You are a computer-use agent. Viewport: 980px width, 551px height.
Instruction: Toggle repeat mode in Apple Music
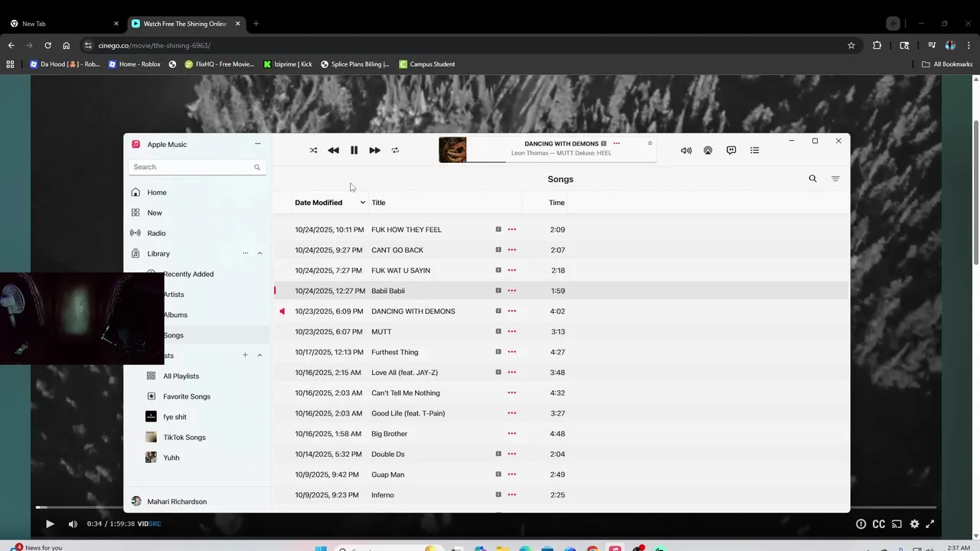(395, 150)
